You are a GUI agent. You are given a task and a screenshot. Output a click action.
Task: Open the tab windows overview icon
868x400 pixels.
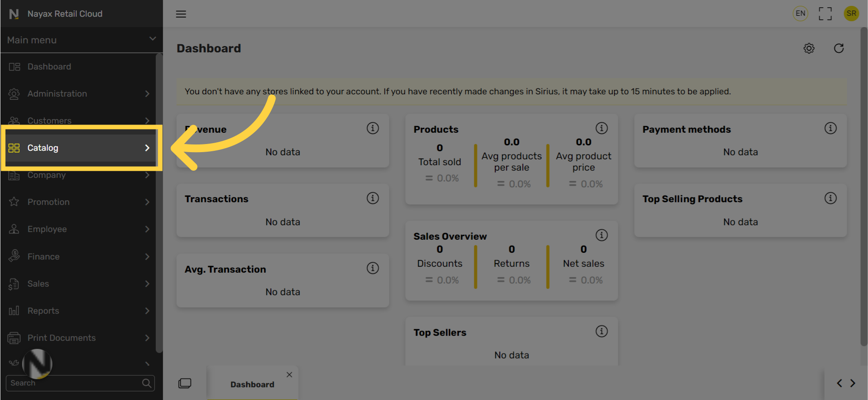185,383
